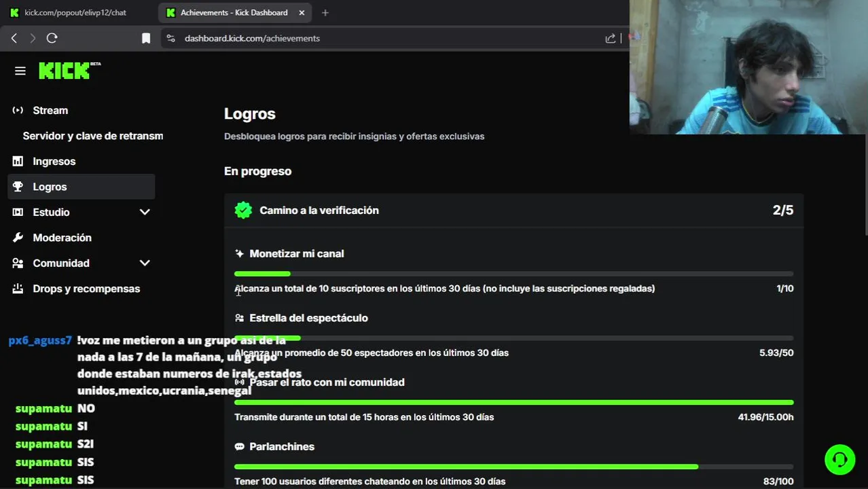Expand the Comunidad submenu chevron

click(145, 263)
